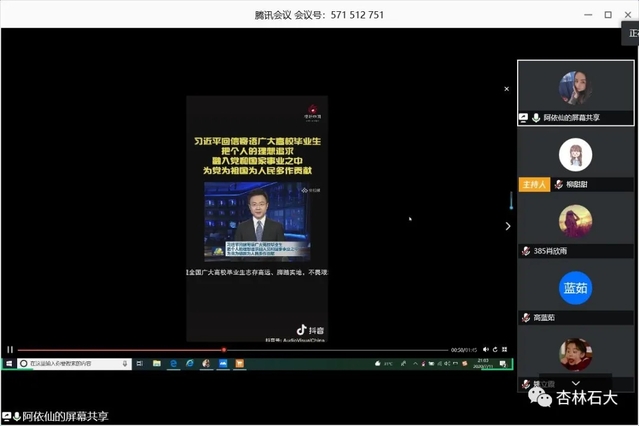Click the 主持人 host badge
The image size is (639, 426).
(534, 184)
